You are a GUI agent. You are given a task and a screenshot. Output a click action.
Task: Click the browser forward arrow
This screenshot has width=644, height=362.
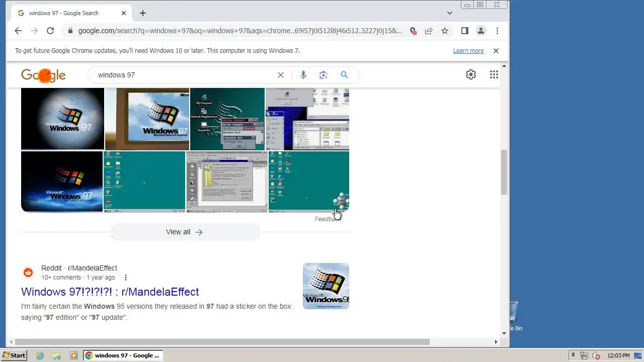click(34, 31)
